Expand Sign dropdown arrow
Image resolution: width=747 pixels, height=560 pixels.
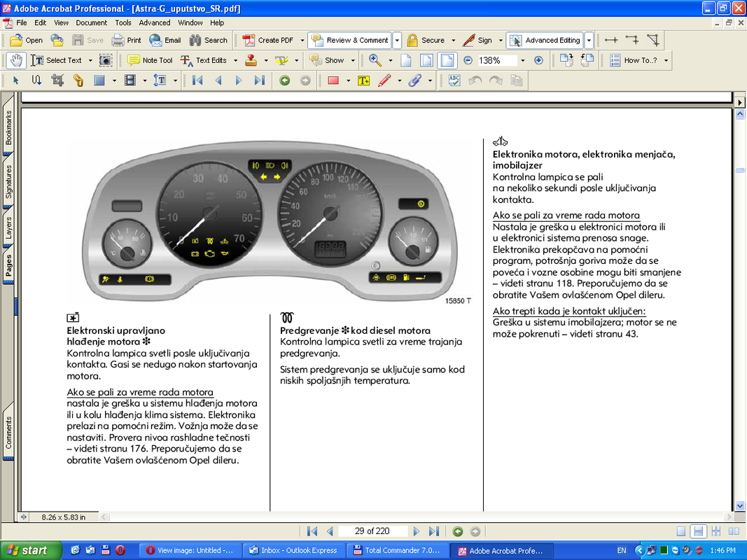501,41
